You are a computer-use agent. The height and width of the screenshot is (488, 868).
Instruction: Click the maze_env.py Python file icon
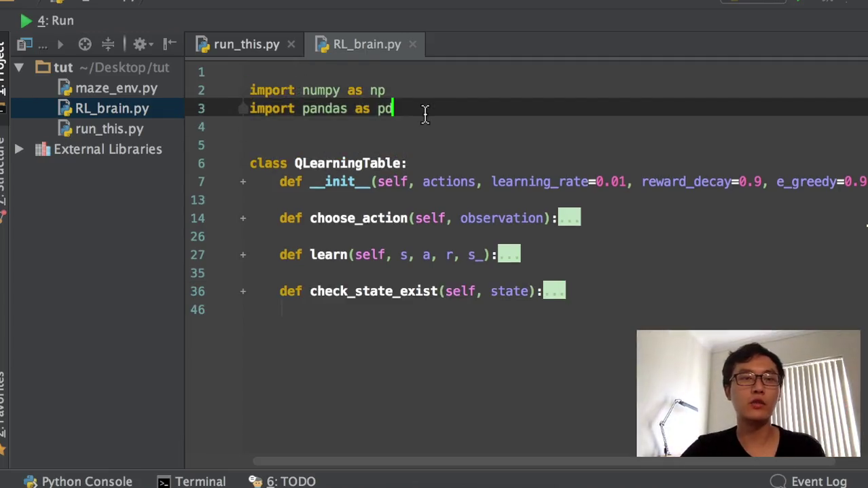pos(65,88)
